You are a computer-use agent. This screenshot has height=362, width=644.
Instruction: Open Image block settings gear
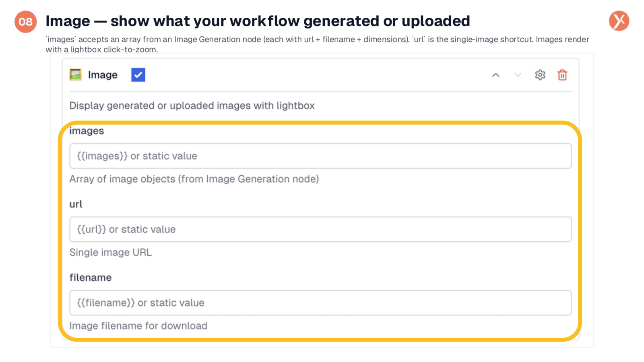(540, 75)
